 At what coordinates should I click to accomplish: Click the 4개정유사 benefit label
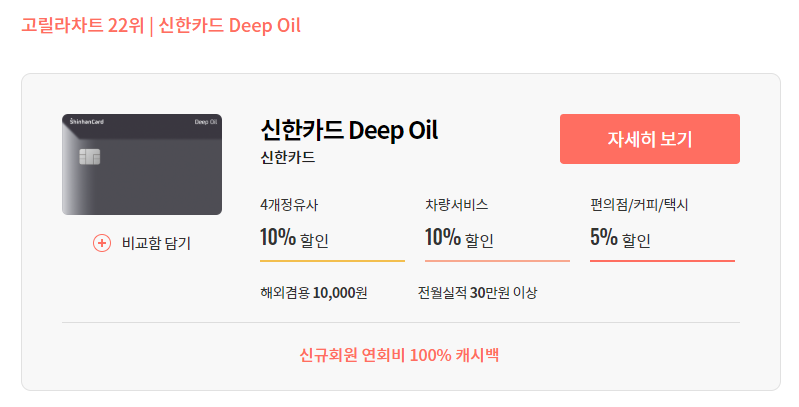289,205
